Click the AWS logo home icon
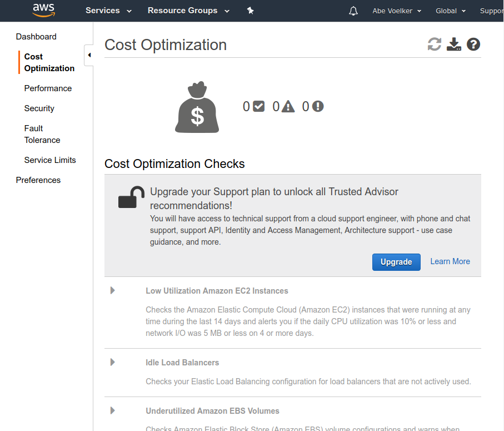Image resolution: width=504 pixels, height=431 pixels. click(x=43, y=11)
